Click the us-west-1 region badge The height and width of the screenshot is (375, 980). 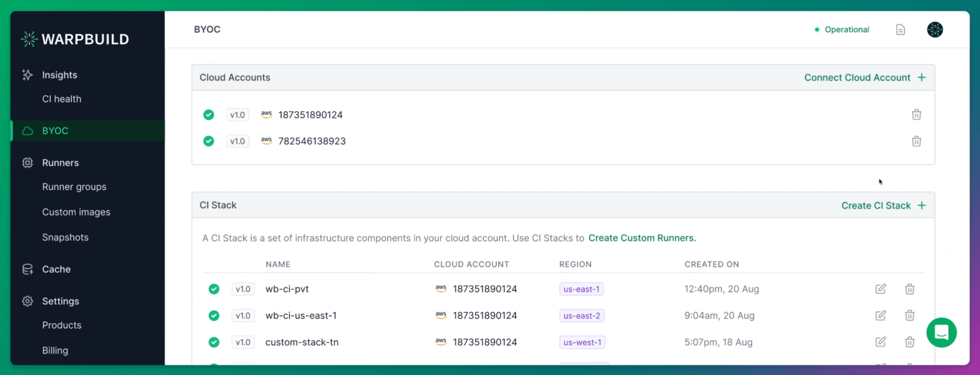click(x=582, y=342)
